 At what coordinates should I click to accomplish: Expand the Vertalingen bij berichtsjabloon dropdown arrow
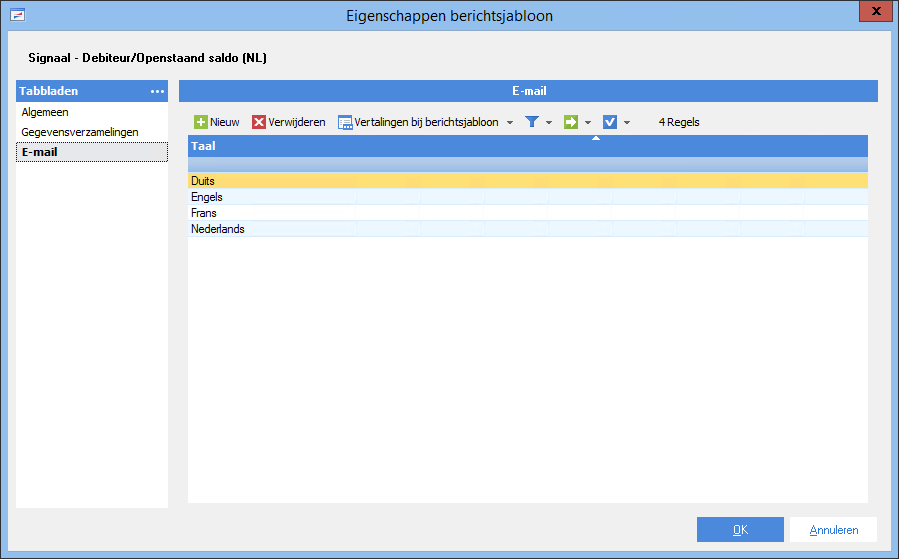510,123
